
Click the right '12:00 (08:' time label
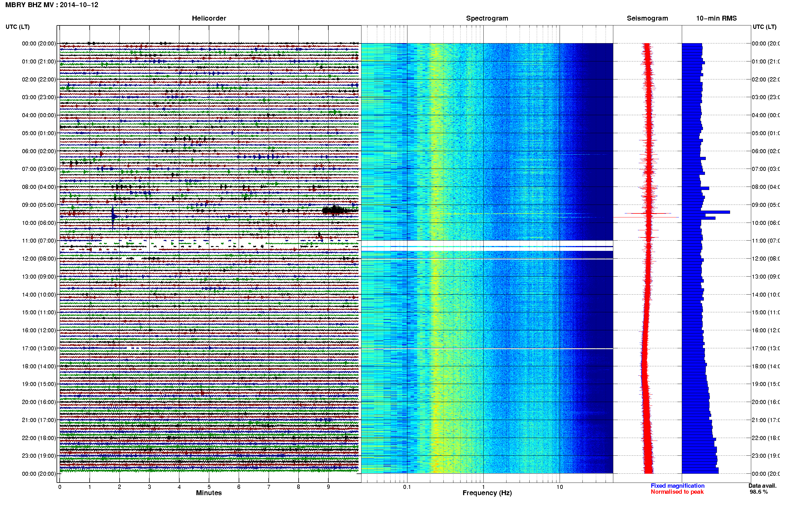(766, 259)
